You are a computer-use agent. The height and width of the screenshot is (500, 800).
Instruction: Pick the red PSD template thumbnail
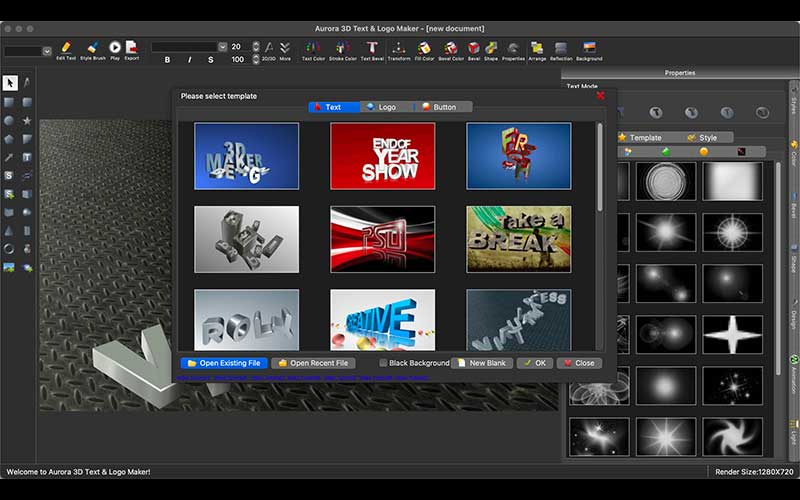(x=383, y=239)
